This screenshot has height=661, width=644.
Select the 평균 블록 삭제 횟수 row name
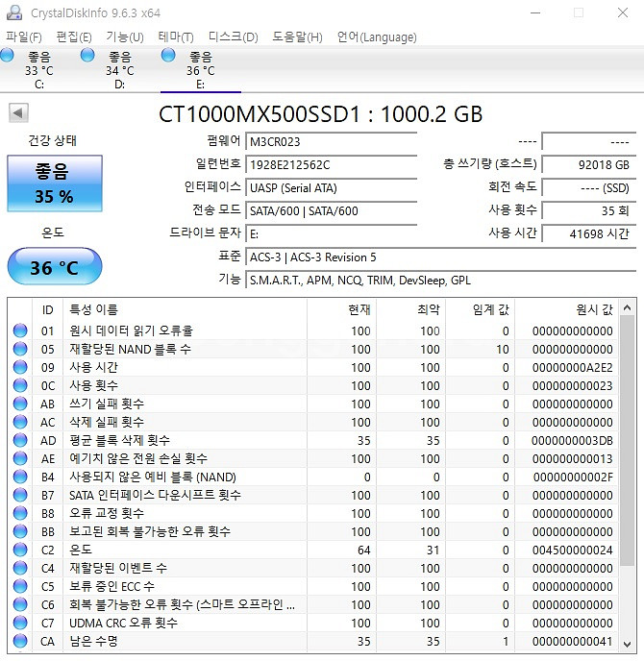coord(119,441)
